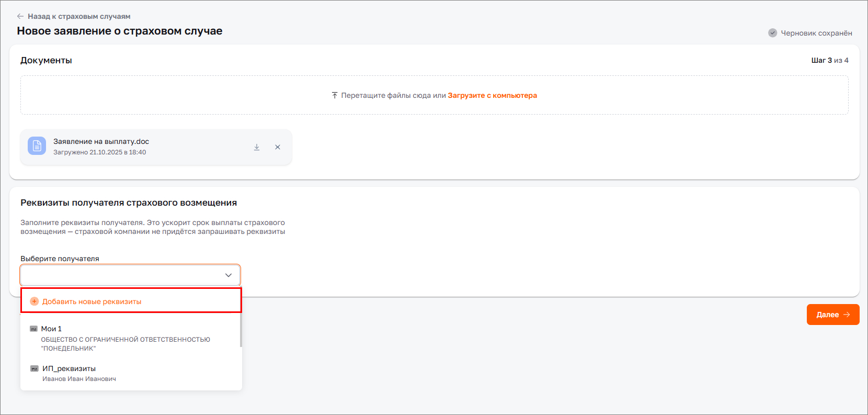Click the blue document icon of uploaded file

(37, 147)
